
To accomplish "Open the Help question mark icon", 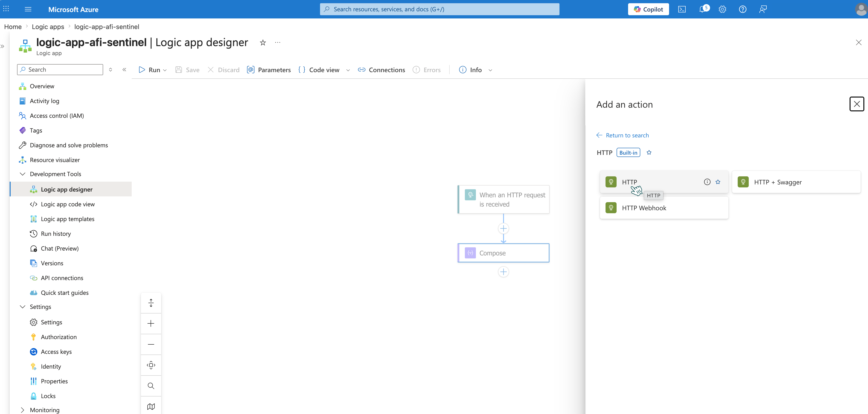I will click(x=742, y=9).
